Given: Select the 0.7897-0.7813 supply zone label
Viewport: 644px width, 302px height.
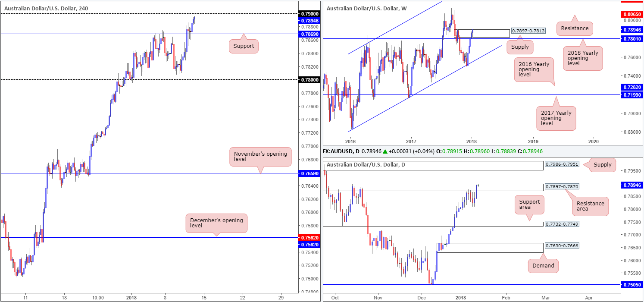Looking at the screenshot, I should pyautogui.click(x=528, y=31).
